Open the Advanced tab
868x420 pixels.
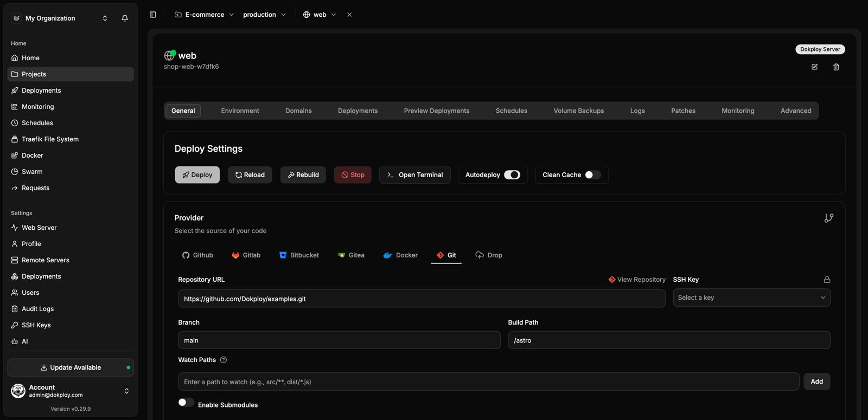coord(796,111)
